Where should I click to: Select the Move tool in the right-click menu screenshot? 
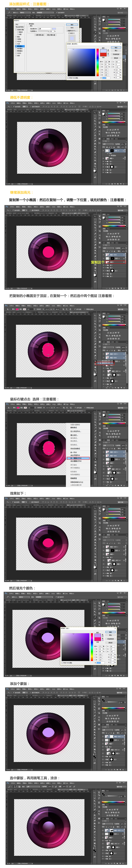[96, 414]
